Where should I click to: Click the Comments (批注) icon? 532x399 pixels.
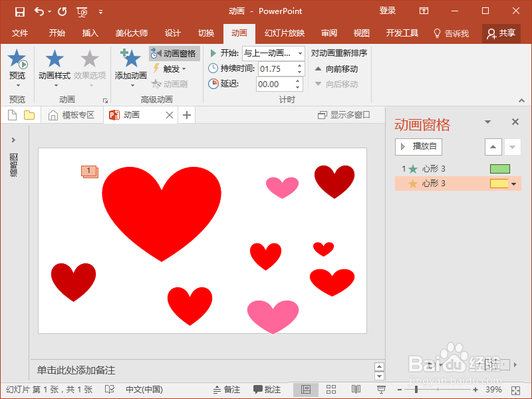click(x=268, y=388)
